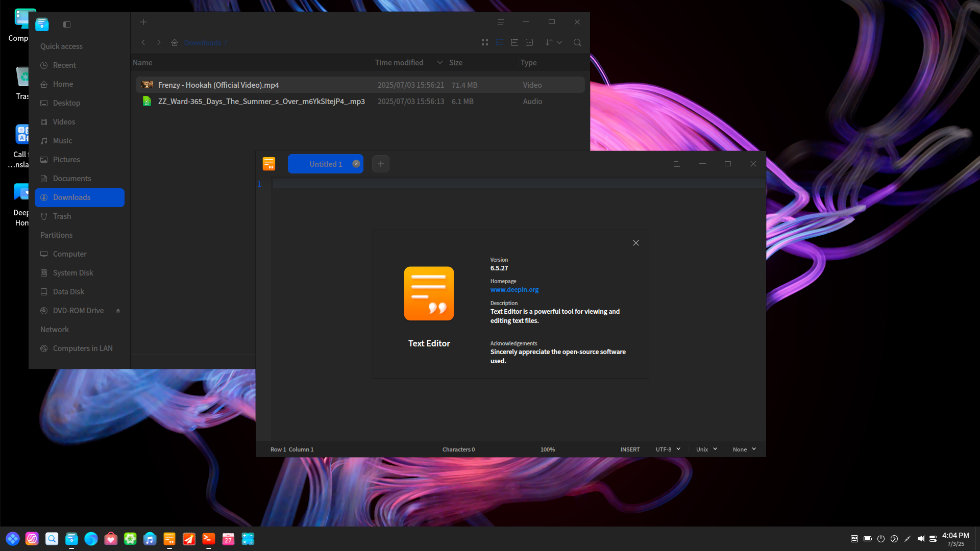Screen dimensions: 980x551
Task: Open Trash in the sidebar
Action: point(80,216)
